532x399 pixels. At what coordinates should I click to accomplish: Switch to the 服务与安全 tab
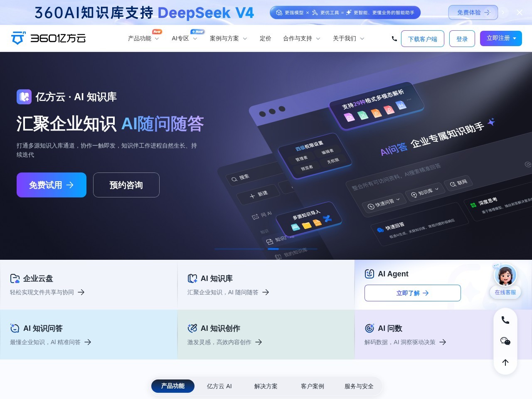(359, 386)
